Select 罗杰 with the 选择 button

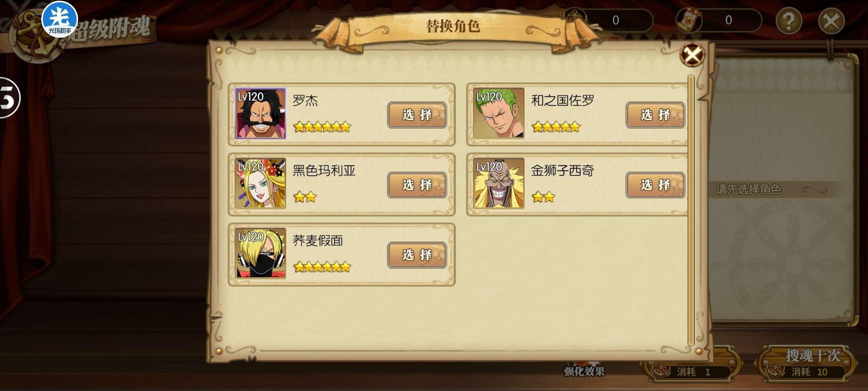click(417, 115)
